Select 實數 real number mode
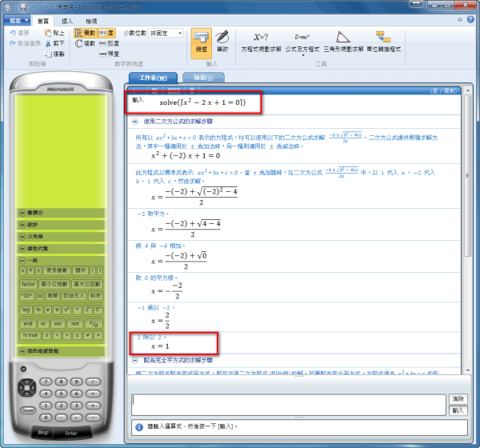The height and width of the screenshot is (448, 480). [x=86, y=33]
